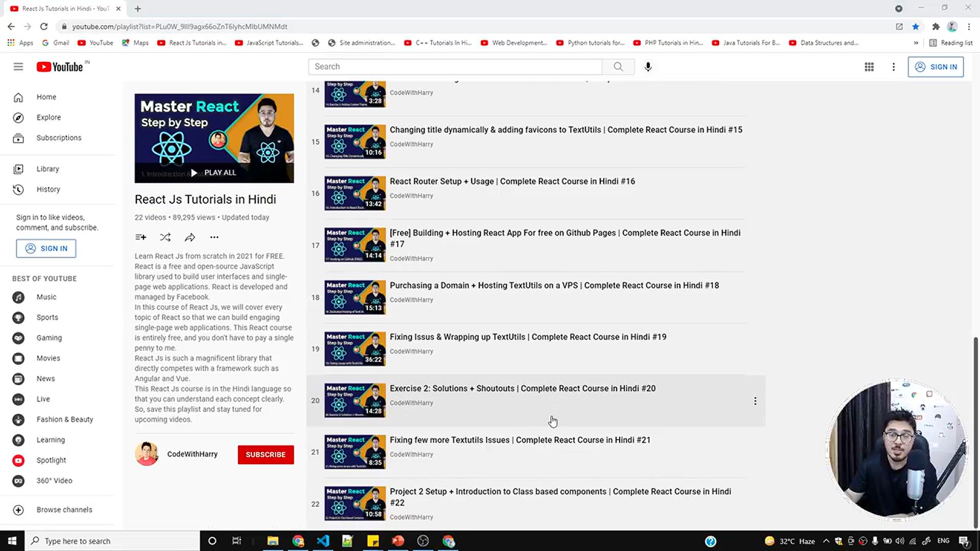The height and width of the screenshot is (551, 980).
Task: Open CodeWithHarry channel avatar
Action: click(147, 454)
